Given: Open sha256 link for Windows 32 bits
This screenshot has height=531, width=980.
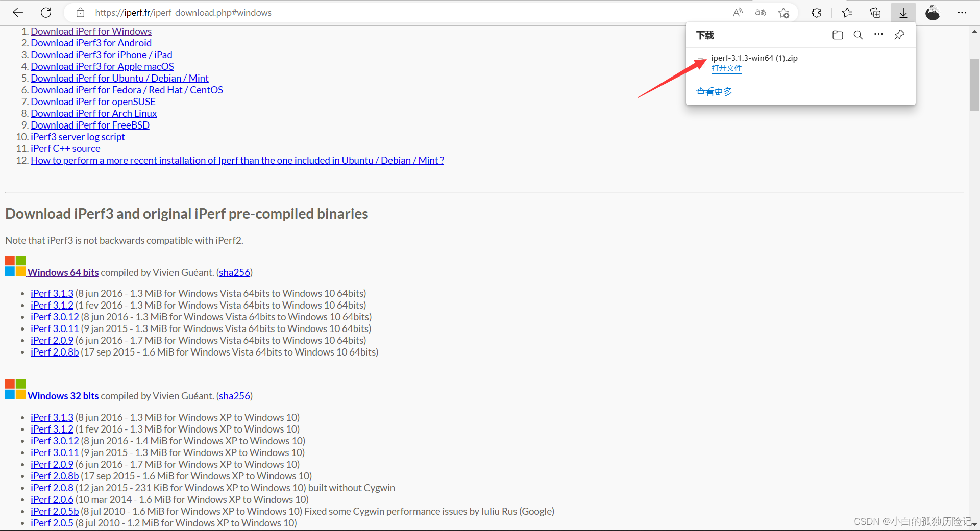Looking at the screenshot, I should coord(235,396).
